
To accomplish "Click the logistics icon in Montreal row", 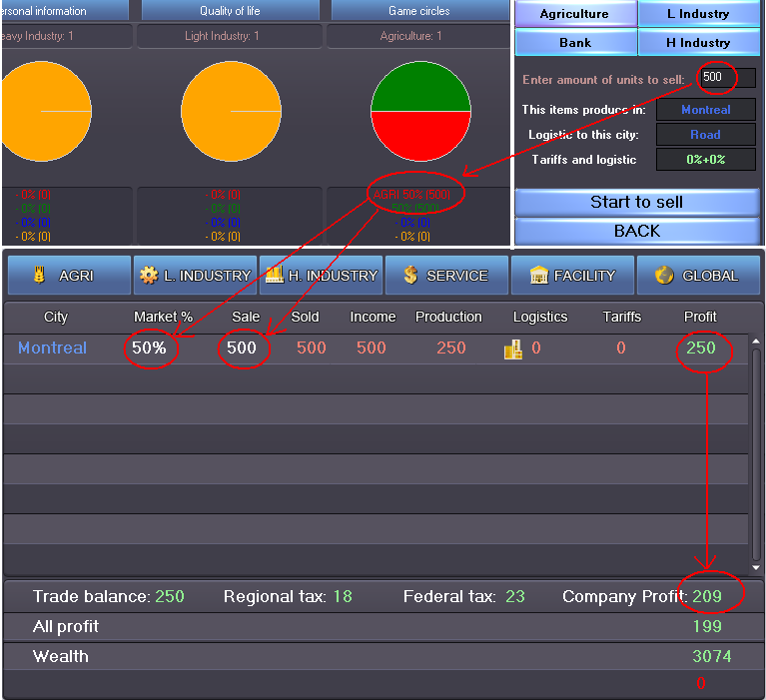I will [x=513, y=349].
